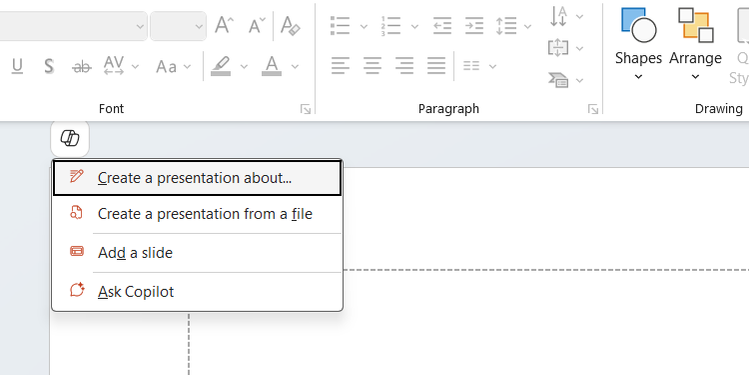Click the add or remove columns icon
Image resolution: width=749 pixels, height=375 pixels.
tap(471, 66)
